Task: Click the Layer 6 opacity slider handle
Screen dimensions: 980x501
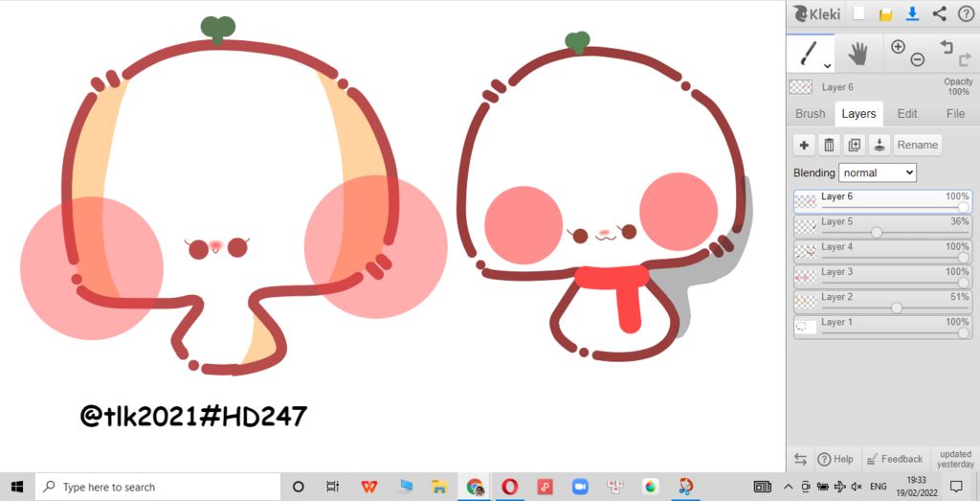Action: [963, 207]
